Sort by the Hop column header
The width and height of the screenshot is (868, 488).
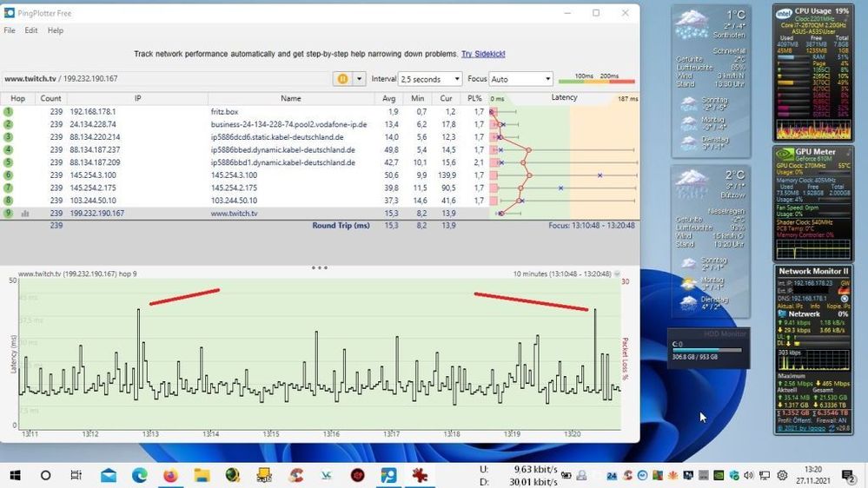coord(17,98)
